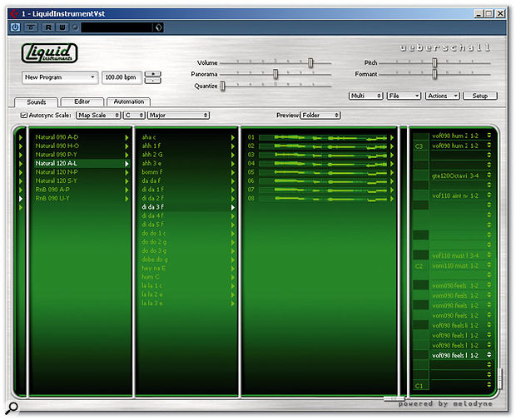The image size is (516, 420).
Task: Select the Natural 120 N-P folder
Action: click(57, 172)
